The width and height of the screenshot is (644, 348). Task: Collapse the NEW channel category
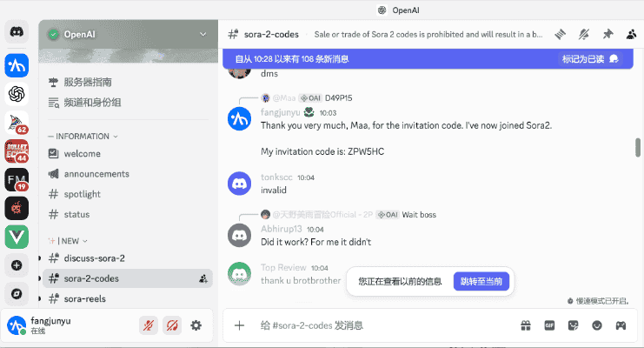click(x=68, y=240)
